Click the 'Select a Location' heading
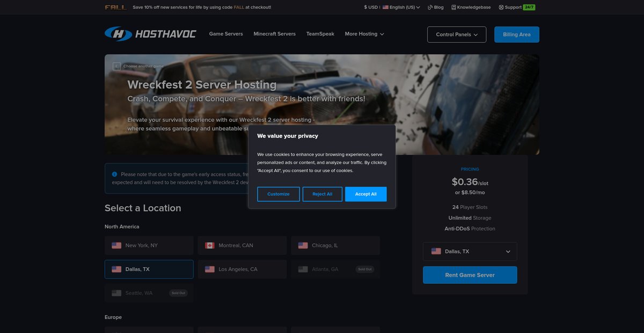Image resolution: width=644 pixels, height=333 pixels. point(143,208)
